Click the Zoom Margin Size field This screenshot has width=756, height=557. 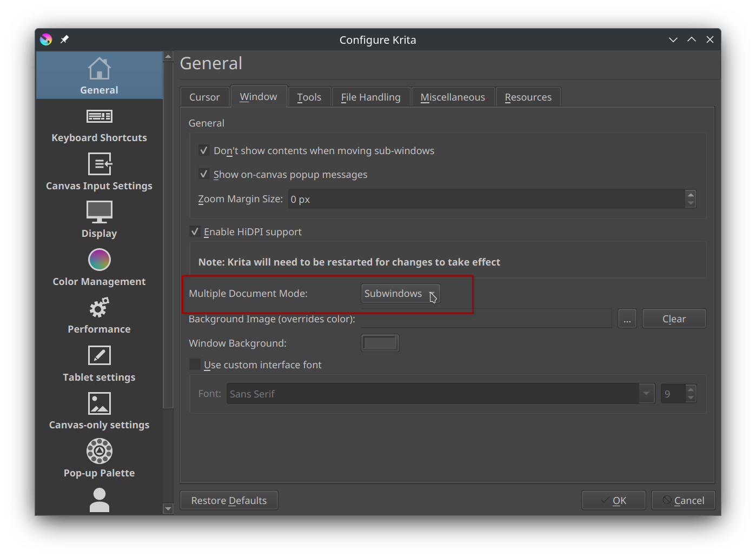tap(486, 199)
